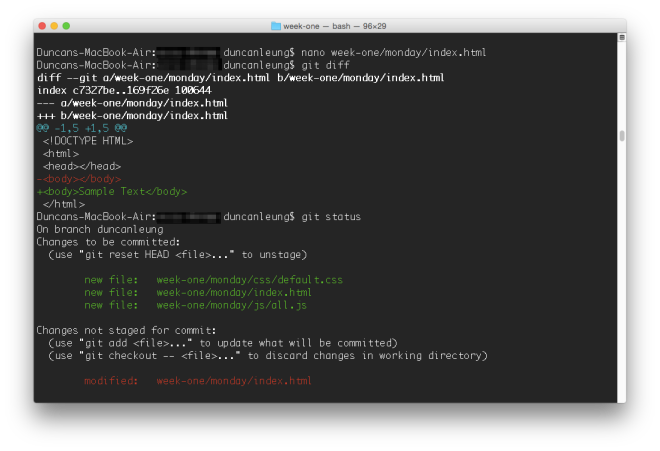Click the 'Changes not staged for commit:' line
The width and height of the screenshot is (660, 451).
[x=126, y=331]
